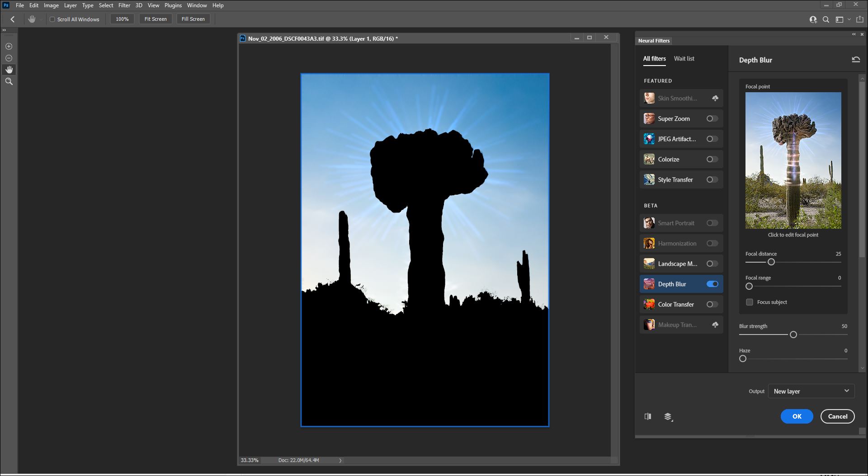This screenshot has width=868, height=476.
Task: Enable the Super Zoom neural filter toggle
Action: 712,118
